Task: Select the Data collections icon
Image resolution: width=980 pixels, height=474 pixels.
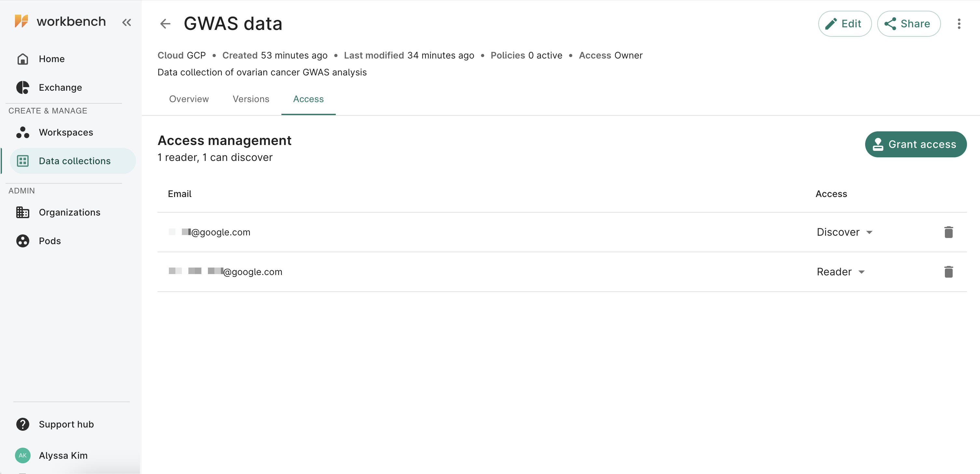Action: click(x=22, y=161)
